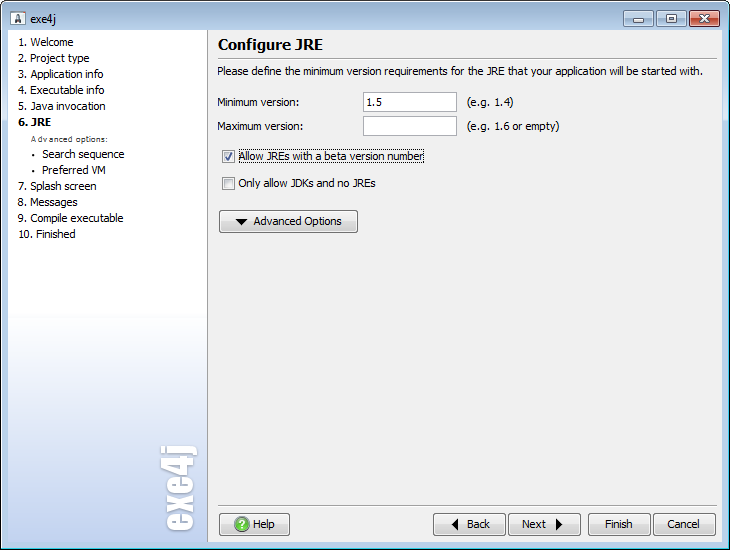The image size is (730, 550).
Task: Open Preferred VM advanced option
Action: (74, 170)
